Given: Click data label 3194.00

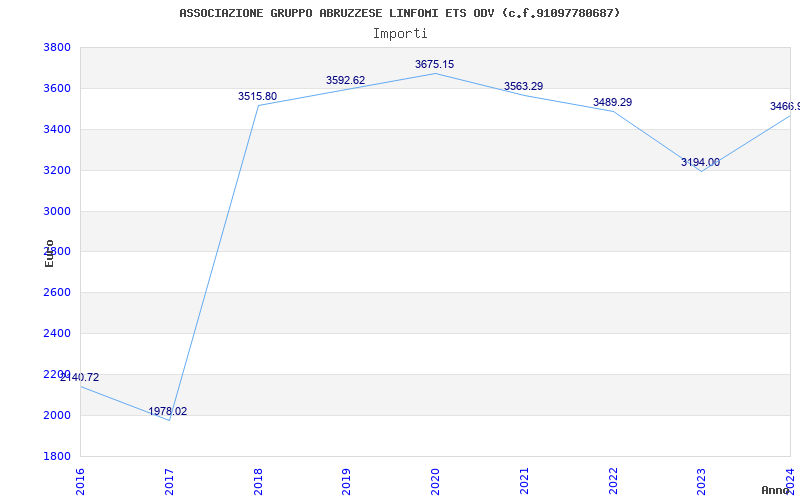Looking at the screenshot, I should pos(701,162).
